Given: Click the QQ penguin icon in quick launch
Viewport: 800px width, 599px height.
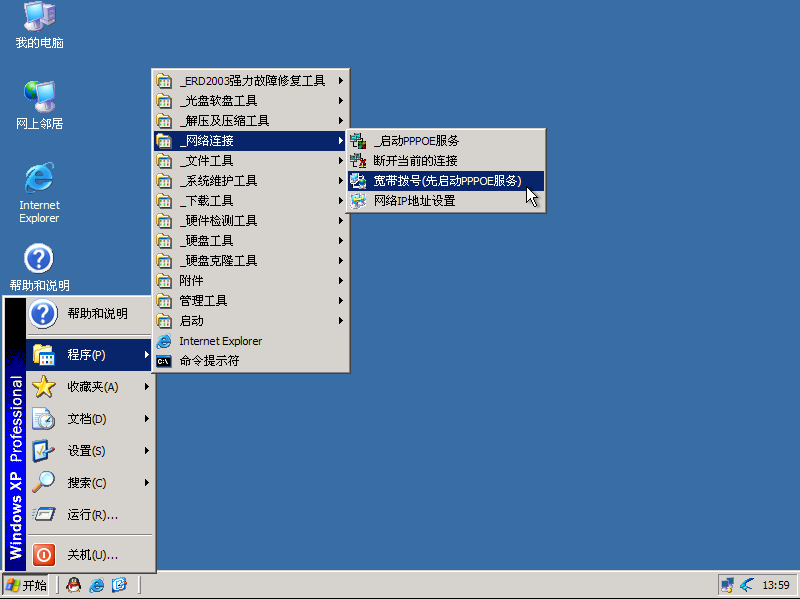Looking at the screenshot, I should click(x=73, y=585).
